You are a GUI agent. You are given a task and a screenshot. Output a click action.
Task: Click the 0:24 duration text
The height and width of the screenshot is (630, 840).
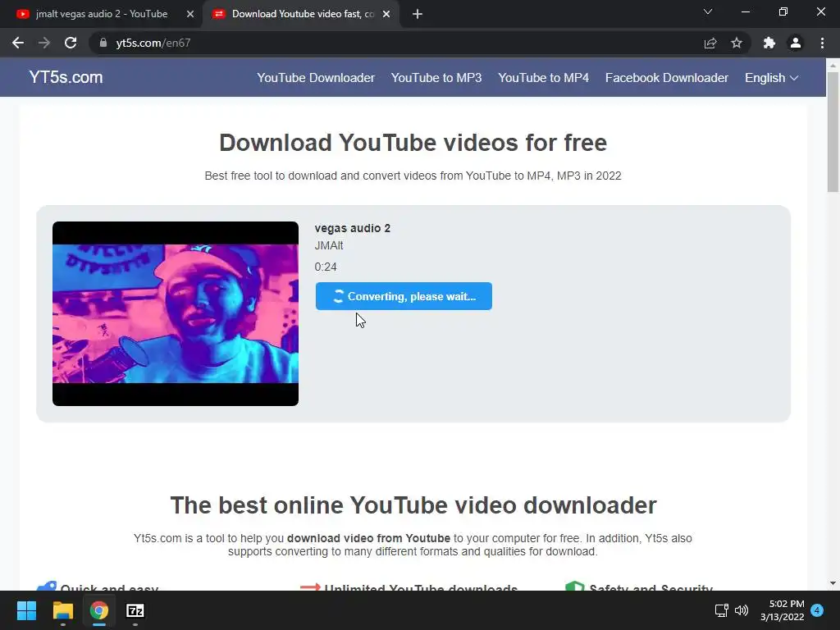coord(326,267)
